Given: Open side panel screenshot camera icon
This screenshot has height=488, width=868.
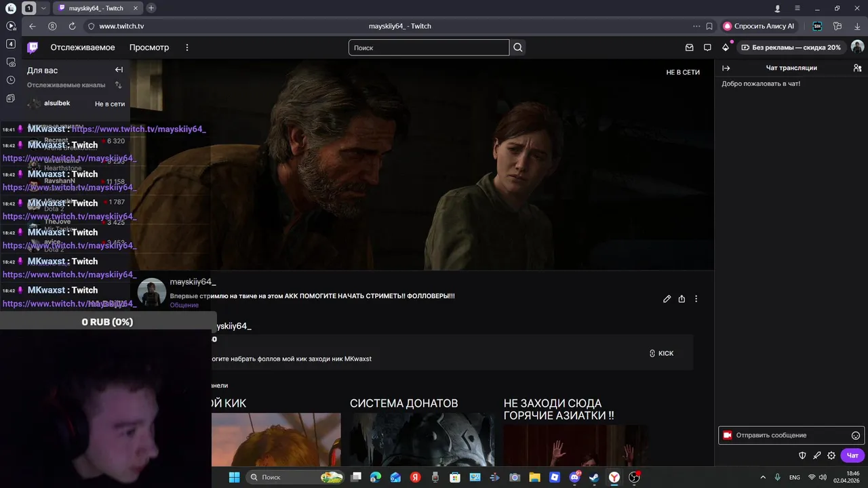Looking at the screenshot, I should [x=11, y=62].
